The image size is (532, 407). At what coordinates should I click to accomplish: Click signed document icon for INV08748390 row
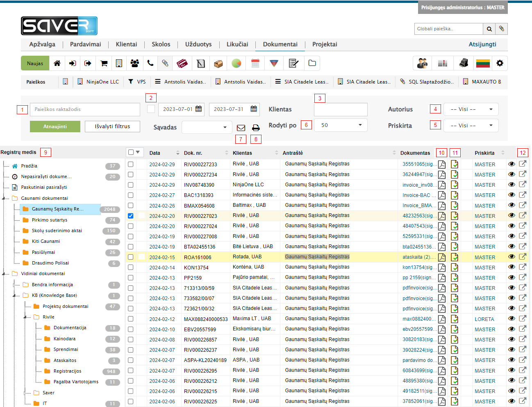[455, 185]
